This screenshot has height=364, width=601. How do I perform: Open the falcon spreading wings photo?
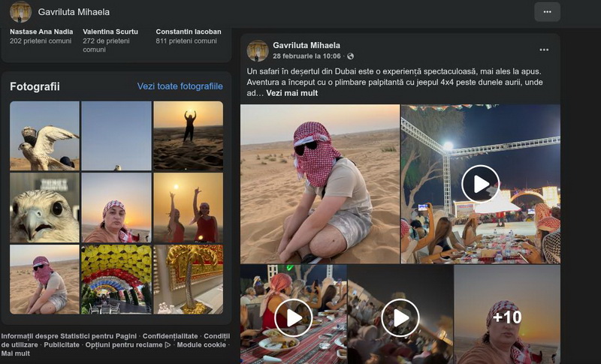(44, 136)
